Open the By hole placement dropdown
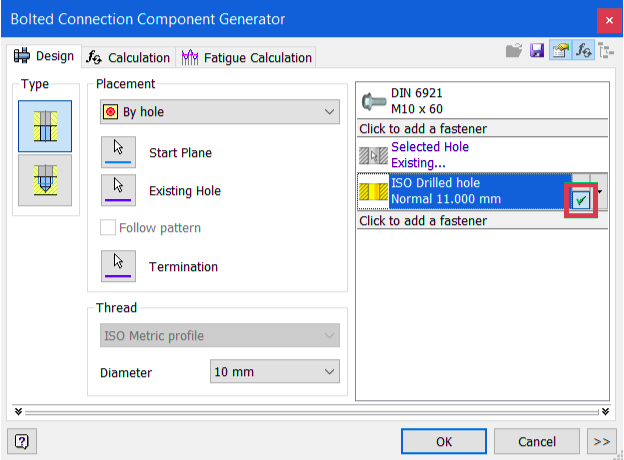This screenshot has height=460, width=624. tap(219, 112)
